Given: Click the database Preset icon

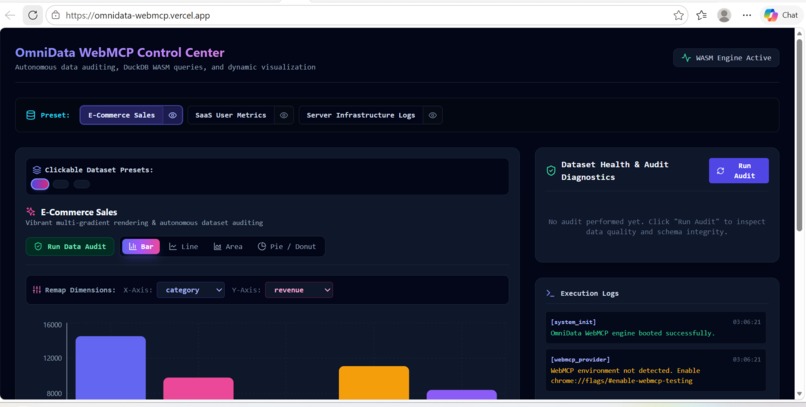Looking at the screenshot, I should (31, 115).
